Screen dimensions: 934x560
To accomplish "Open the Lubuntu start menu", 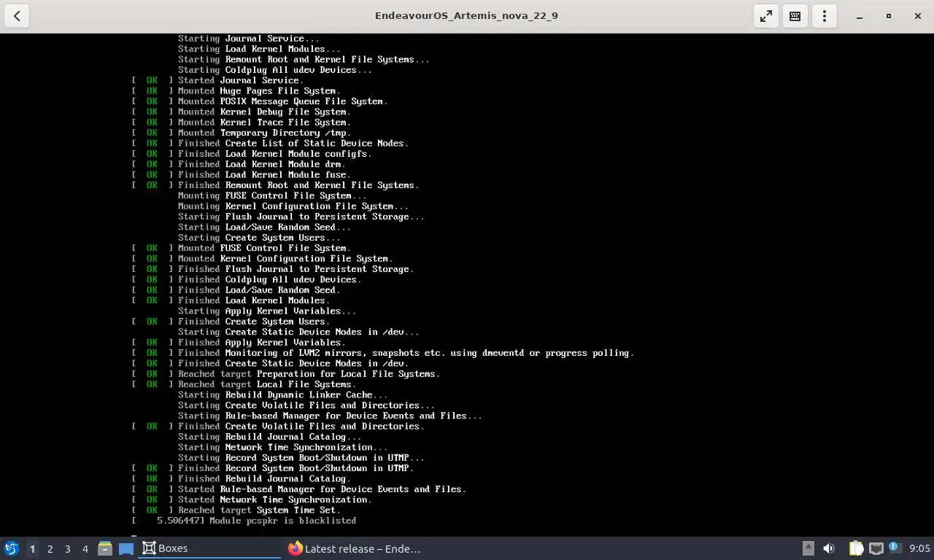I will (x=11, y=548).
